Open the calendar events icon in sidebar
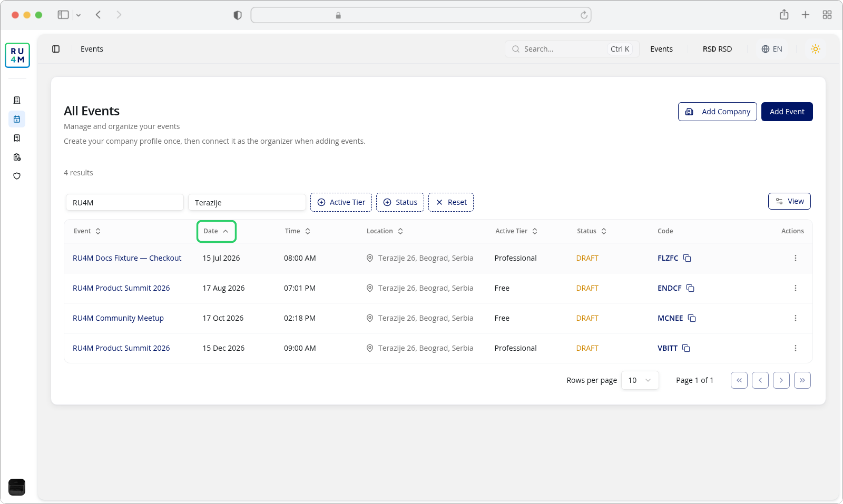Screen dimensions: 843x504 pos(17,119)
